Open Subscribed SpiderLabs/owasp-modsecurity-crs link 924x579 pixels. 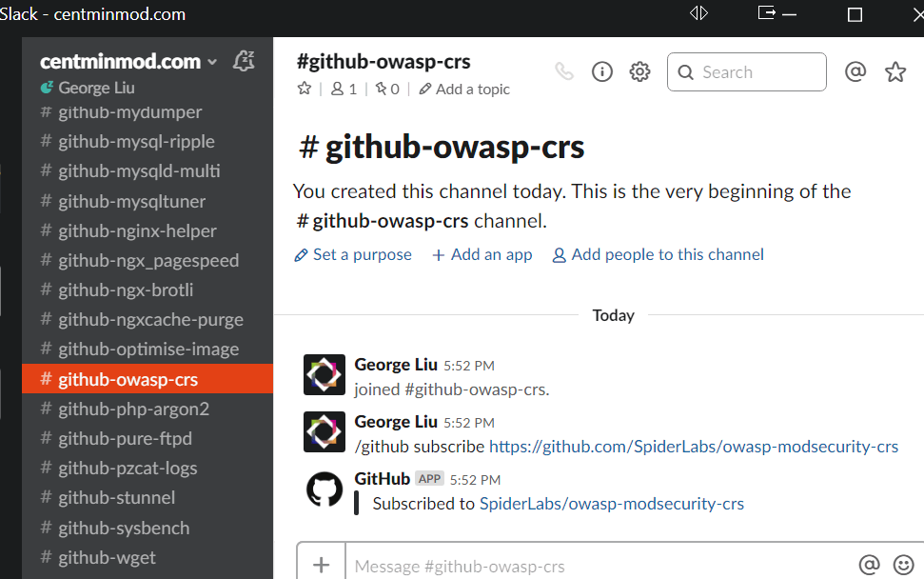coord(612,504)
